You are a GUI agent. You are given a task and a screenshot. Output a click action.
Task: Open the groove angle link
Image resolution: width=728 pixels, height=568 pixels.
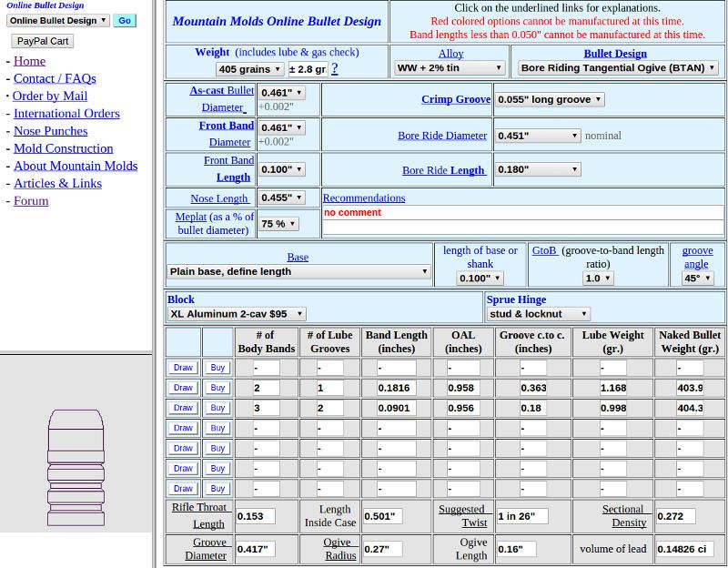click(x=697, y=257)
